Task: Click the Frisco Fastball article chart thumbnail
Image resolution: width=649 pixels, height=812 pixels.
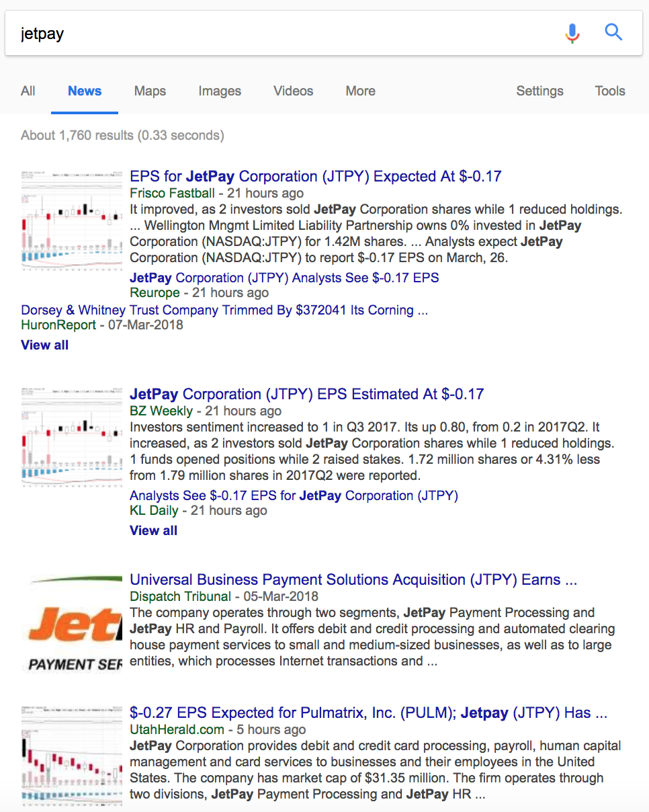Action: pyautogui.click(x=72, y=220)
